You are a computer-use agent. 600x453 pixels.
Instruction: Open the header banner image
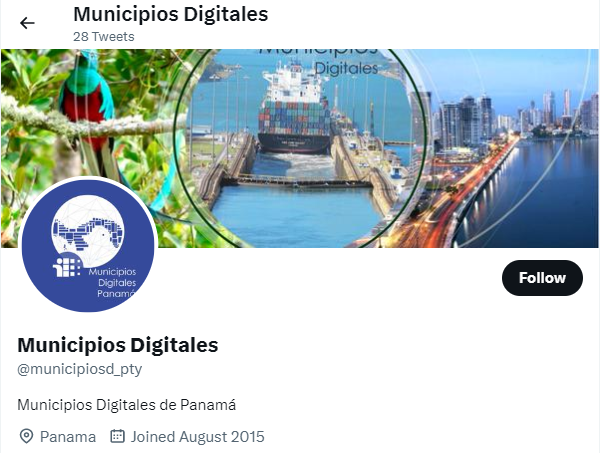pos(300,148)
